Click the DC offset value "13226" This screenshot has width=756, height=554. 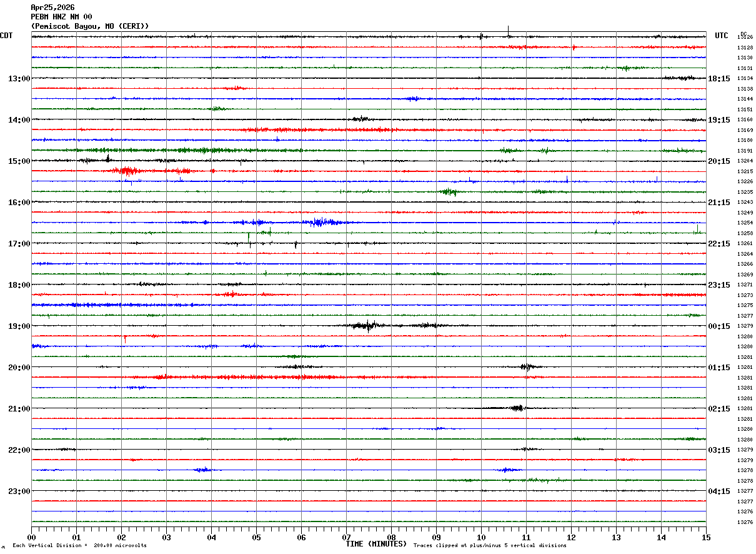coord(745,182)
